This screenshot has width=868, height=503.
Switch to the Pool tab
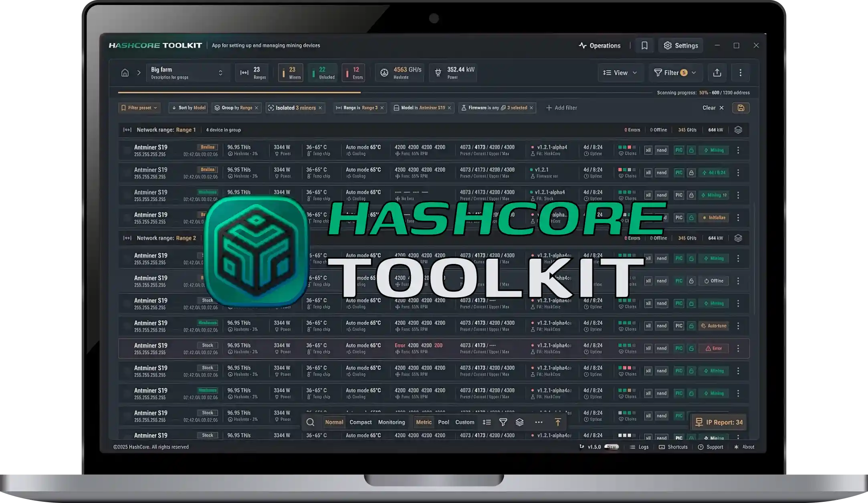point(444,422)
